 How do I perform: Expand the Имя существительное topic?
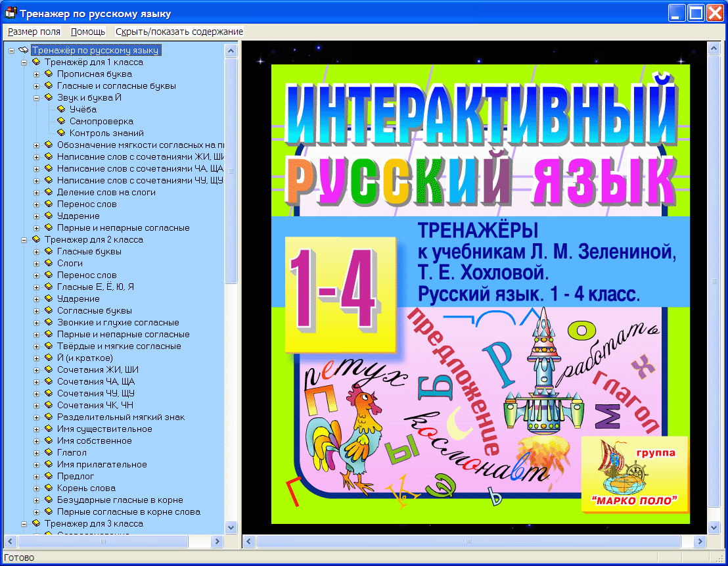pos(37,429)
